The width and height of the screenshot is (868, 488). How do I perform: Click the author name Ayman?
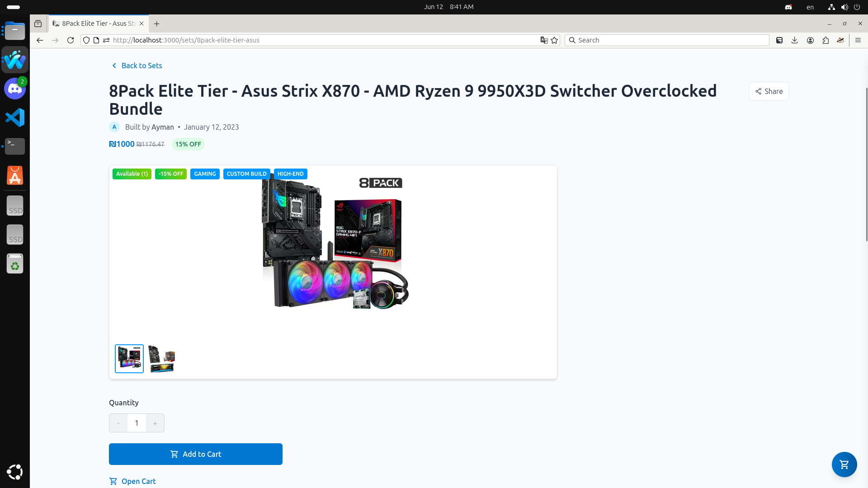coord(163,127)
